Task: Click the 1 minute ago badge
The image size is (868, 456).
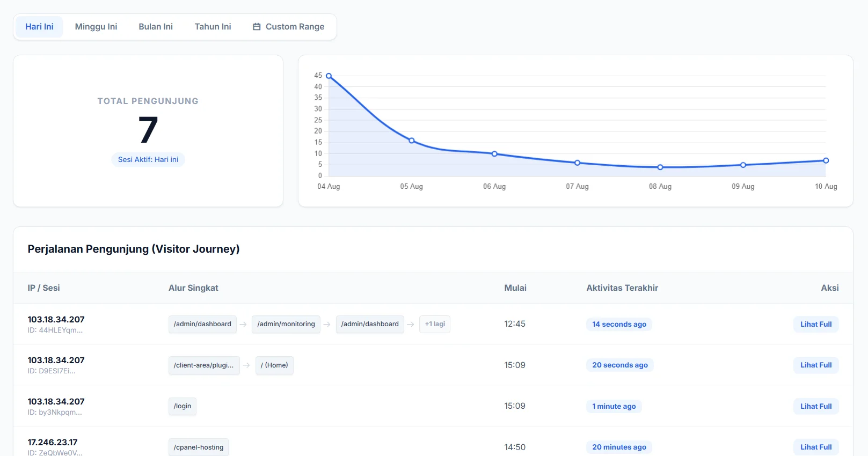Action: click(x=614, y=406)
